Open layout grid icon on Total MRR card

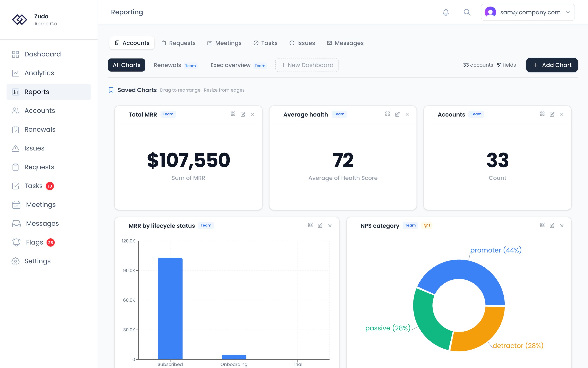[x=233, y=114]
